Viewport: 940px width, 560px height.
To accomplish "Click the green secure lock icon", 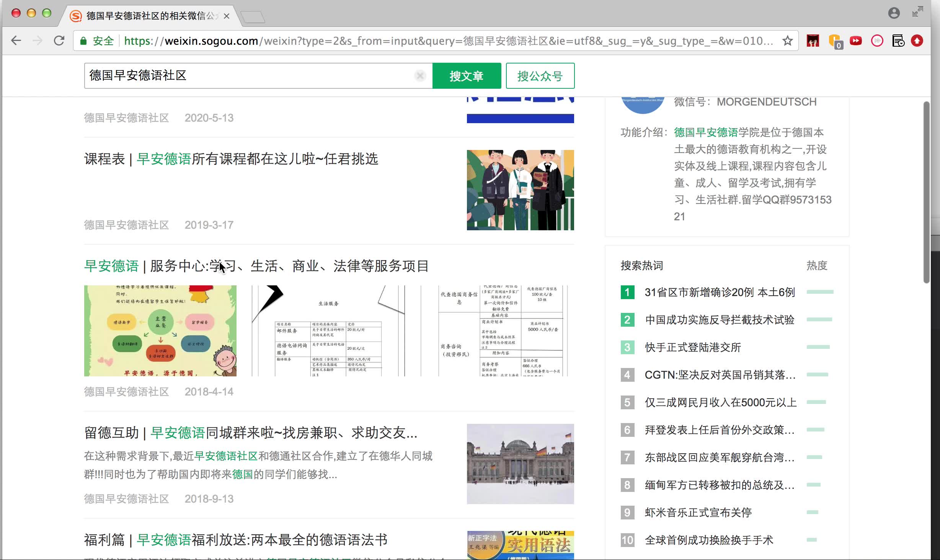I will (83, 41).
